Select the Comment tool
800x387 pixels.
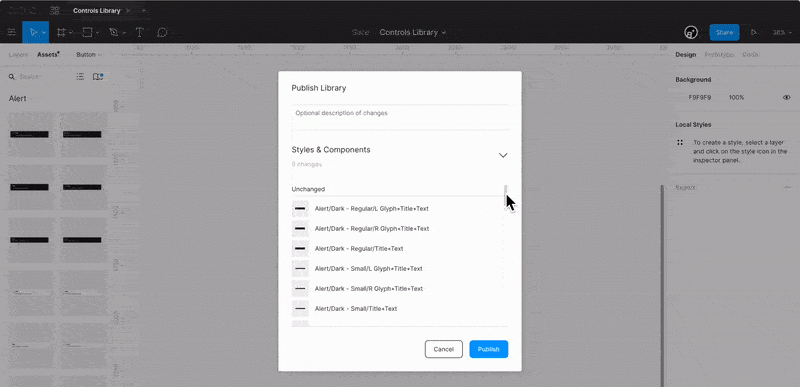[x=162, y=32]
